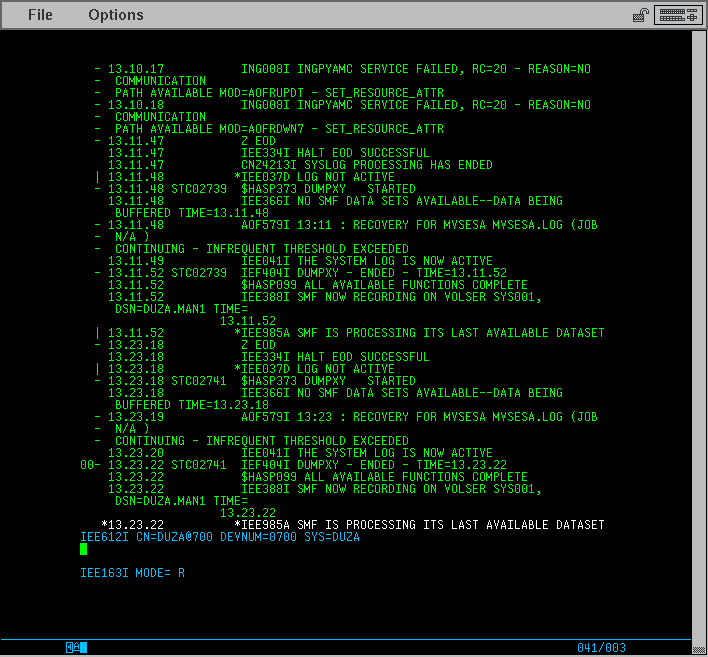
Task: Click 13.11.52 $HASP099 ALL AVAILABLE FUNCTIONS COMPLETE
Action: [x=318, y=285]
